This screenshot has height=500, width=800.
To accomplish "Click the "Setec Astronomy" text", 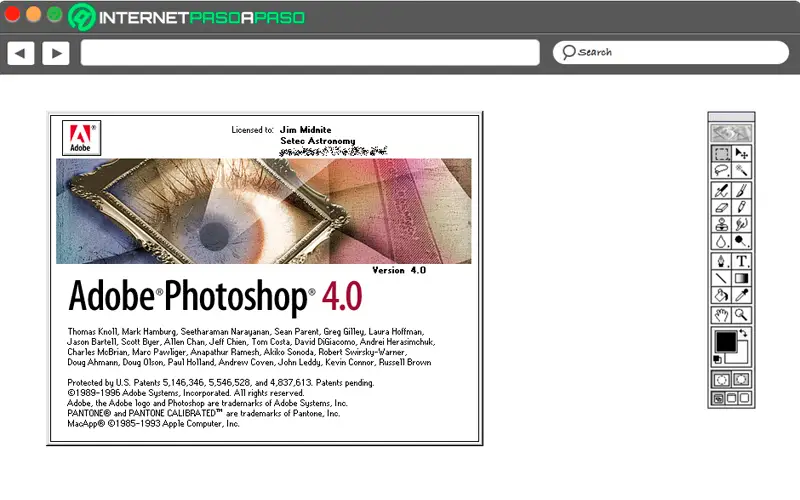I will pyautogui.click(x=317, y=141).
